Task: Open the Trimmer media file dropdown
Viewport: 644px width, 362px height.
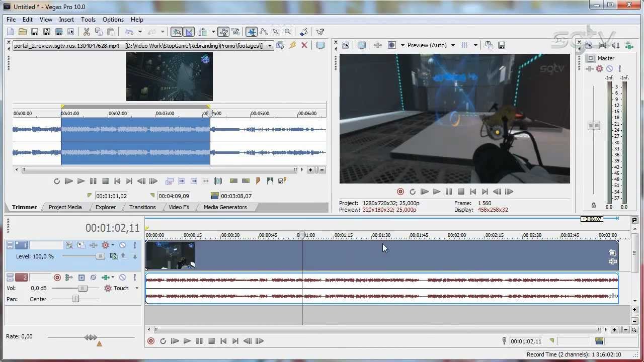Action: tap(270, 46)
